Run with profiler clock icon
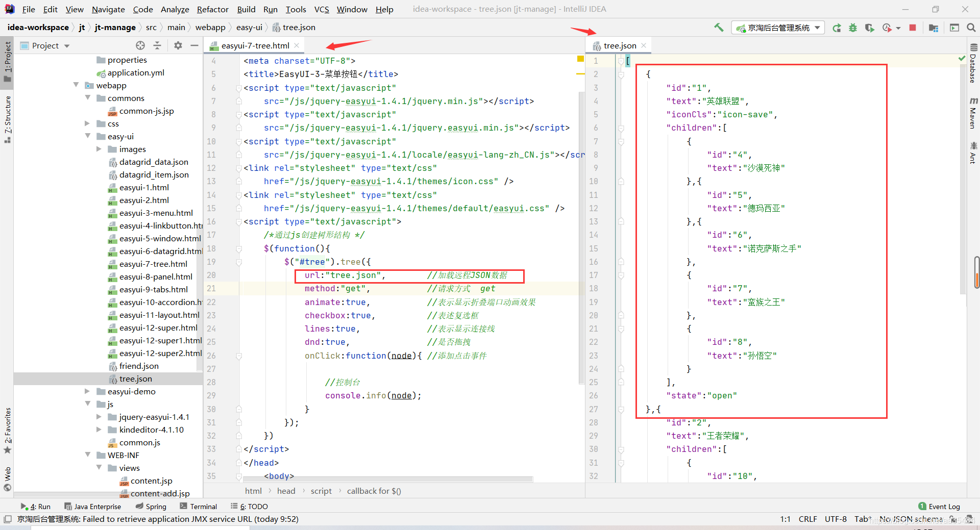Viewport: 980px width, 530px height. click(887, 28)
